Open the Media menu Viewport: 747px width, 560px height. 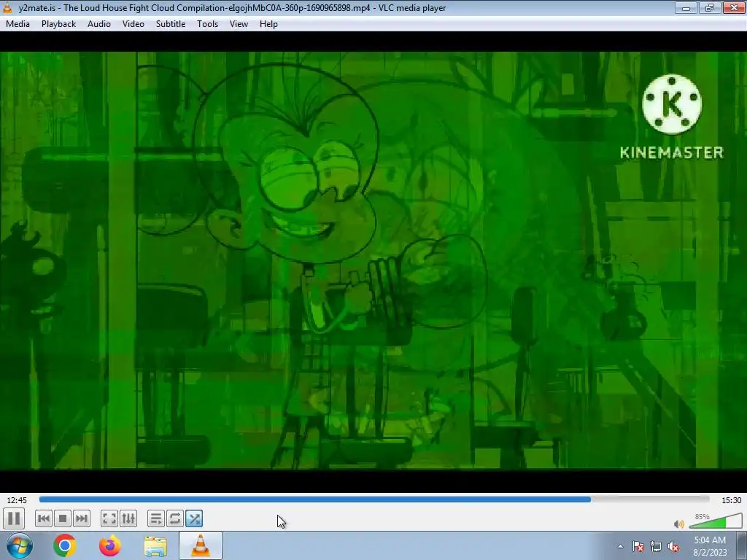[x=18, y=24]
